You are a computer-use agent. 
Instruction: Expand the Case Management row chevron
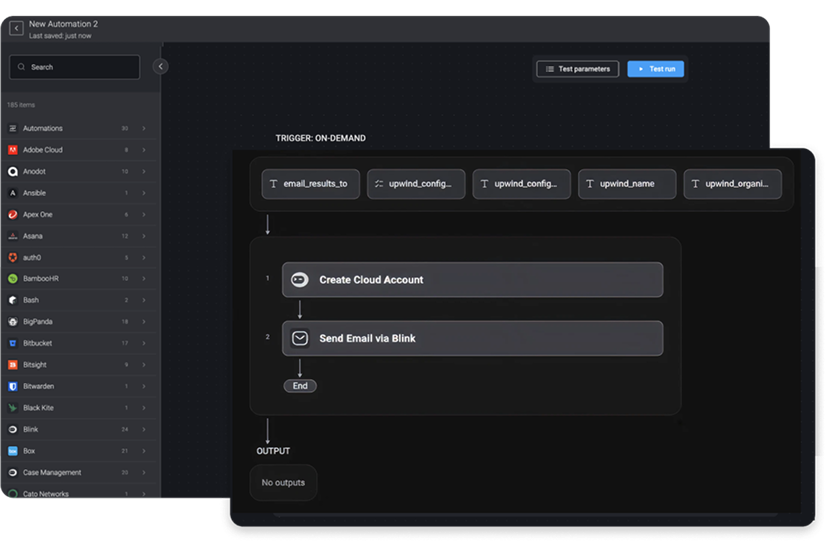(x=144, y=472)
